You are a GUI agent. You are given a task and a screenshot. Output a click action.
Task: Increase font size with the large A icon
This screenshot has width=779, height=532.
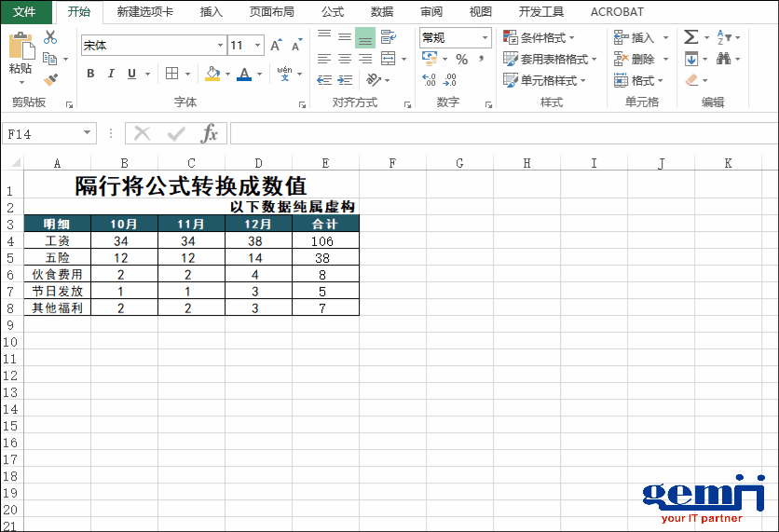point(276,46)
